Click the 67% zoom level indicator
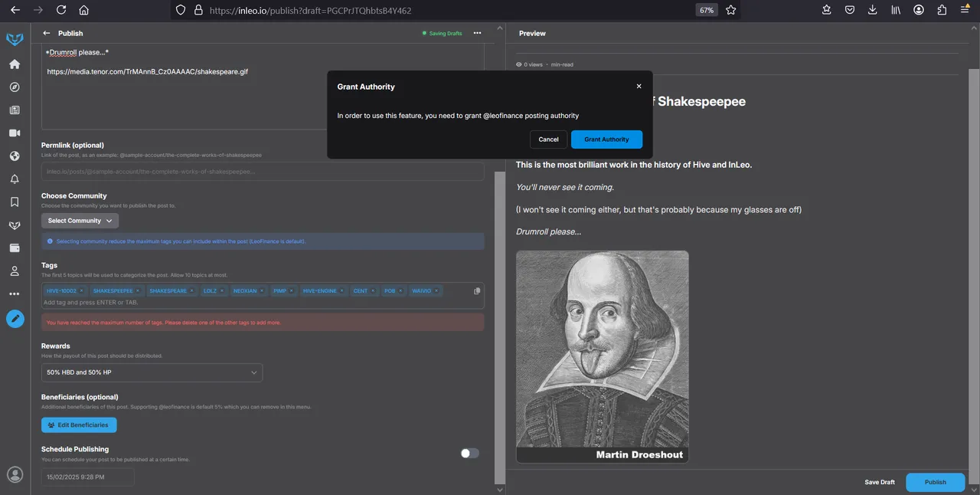Image resolution: width=980 pixels, height=495 pixels. pos(706,10)
